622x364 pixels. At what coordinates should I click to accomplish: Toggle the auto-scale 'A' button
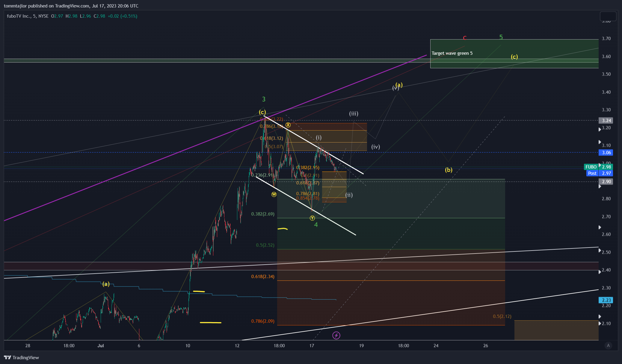[608, 345]
